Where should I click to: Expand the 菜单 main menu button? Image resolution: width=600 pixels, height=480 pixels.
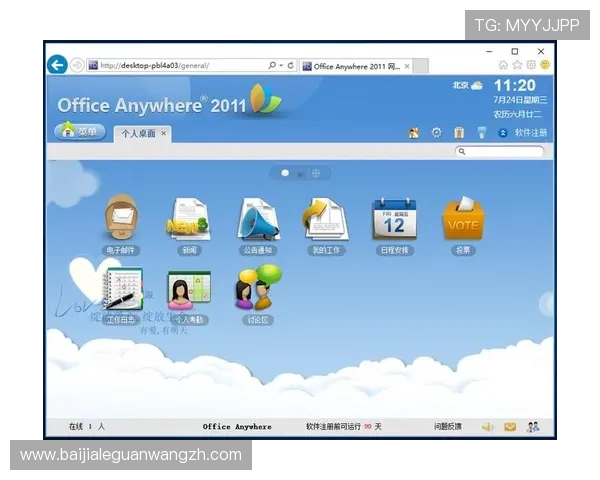click(80, 131)
